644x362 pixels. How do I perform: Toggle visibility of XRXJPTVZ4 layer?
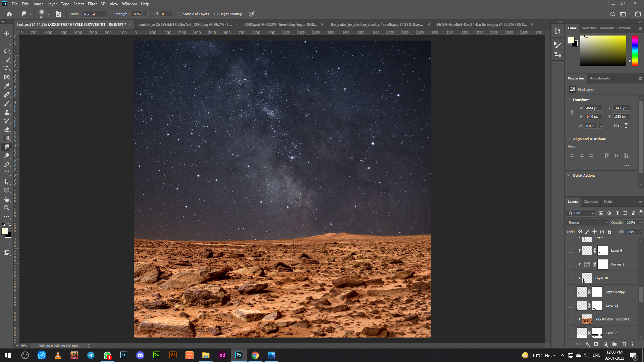coord(570,319)
